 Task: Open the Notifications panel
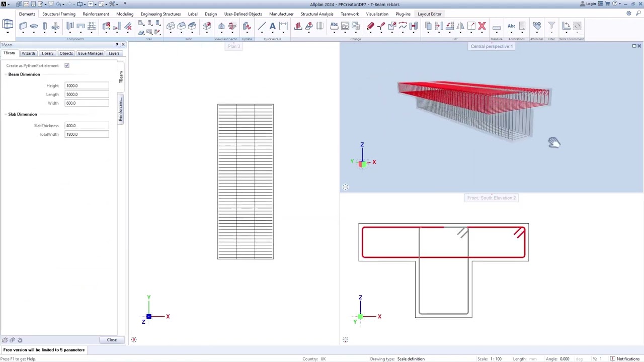[625, 359]
